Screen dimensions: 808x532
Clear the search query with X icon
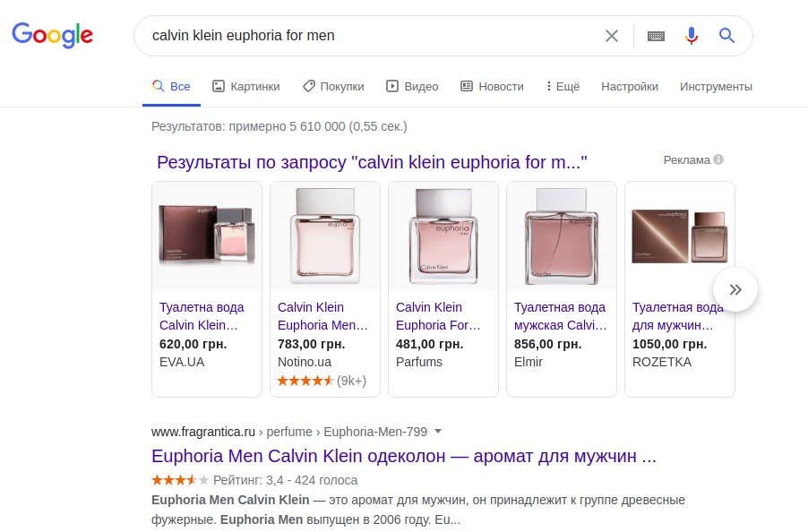pyautogui.click(x=612, y=36)
